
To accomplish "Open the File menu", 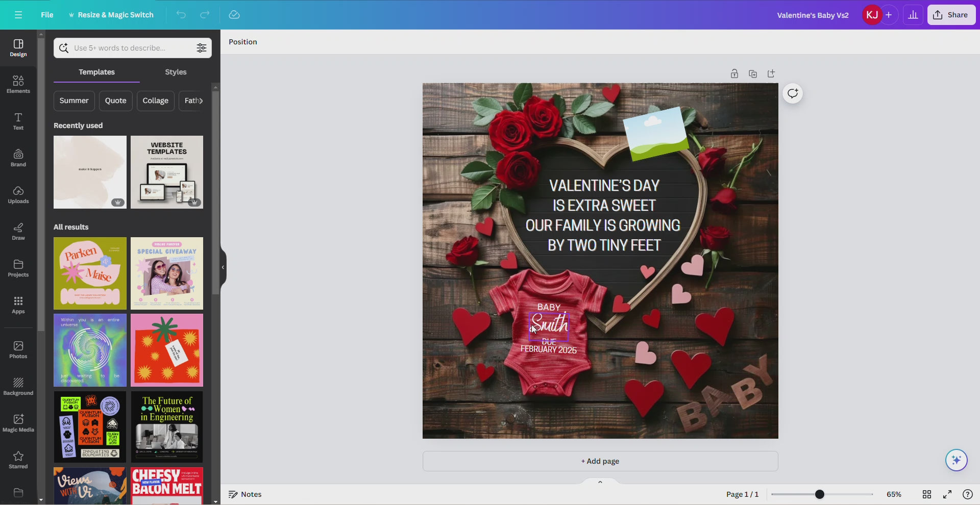I will 47,15.
